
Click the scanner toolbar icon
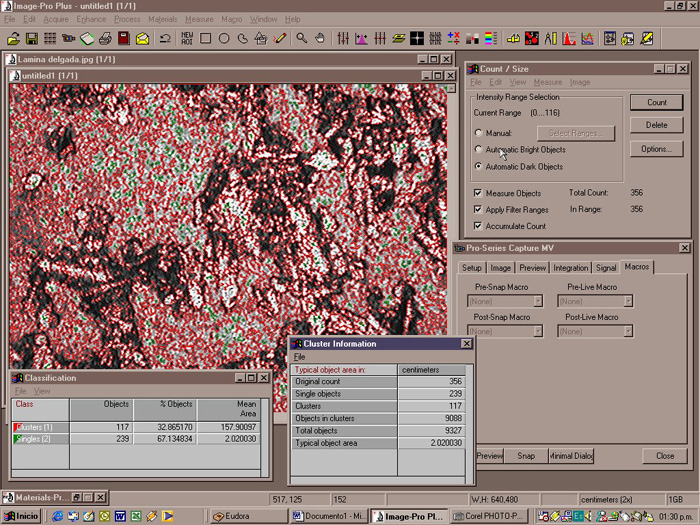pyautogui.click(x=87, y=39)
